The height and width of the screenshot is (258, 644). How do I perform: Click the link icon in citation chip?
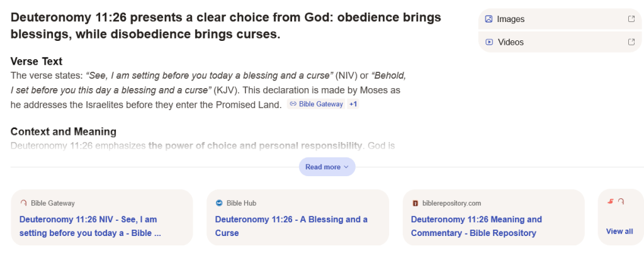293,104
